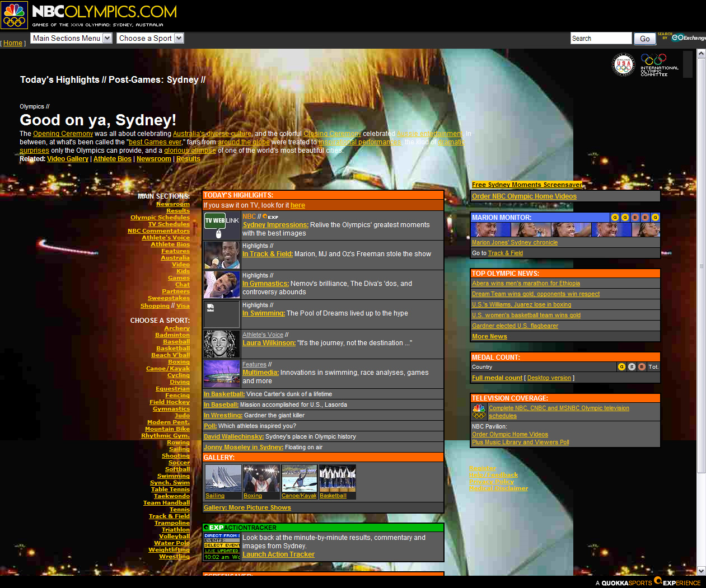
Task: Open Laura Wilkinson's portrait thumbnail
Action: pos(222,344)
